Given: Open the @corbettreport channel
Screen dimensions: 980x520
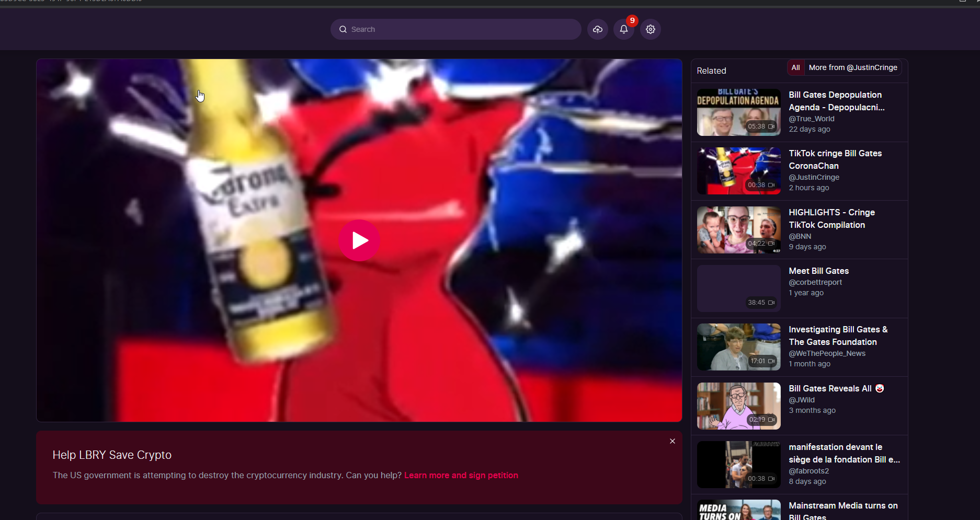Looking at the screenshot, I should [x=815, y=282].
